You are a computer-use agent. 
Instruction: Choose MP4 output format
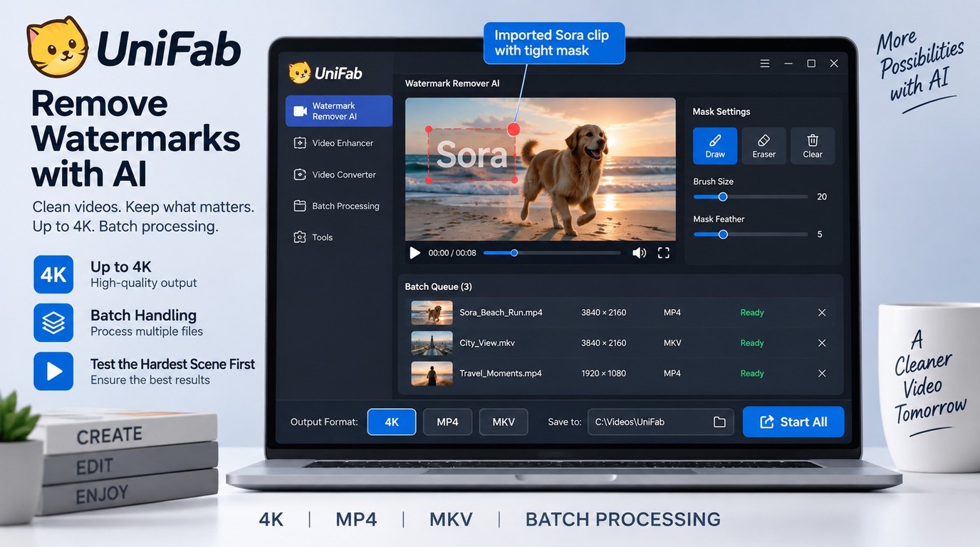pos(447,422)
